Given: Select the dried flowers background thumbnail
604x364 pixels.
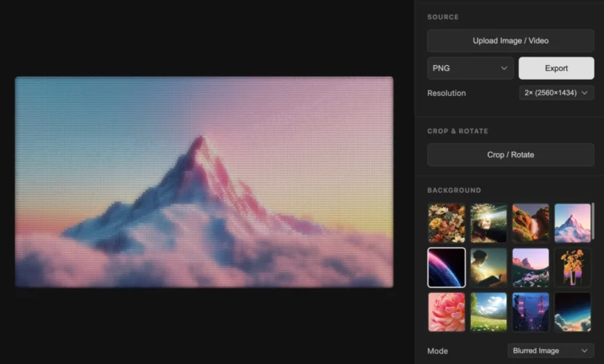Looking at the screenshot, I should [x=447, y=223].
